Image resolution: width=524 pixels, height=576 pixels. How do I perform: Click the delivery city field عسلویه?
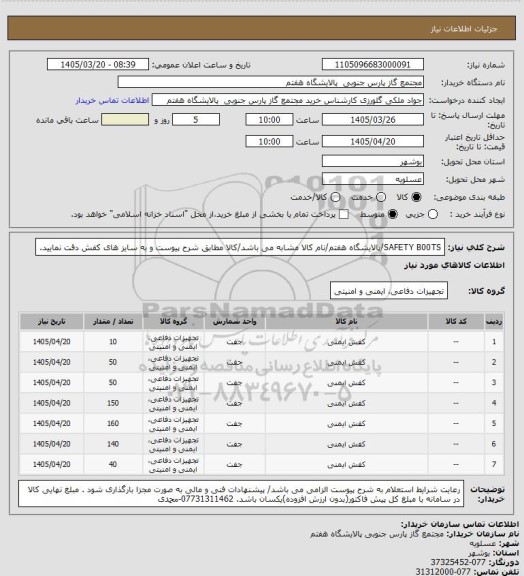373,179
